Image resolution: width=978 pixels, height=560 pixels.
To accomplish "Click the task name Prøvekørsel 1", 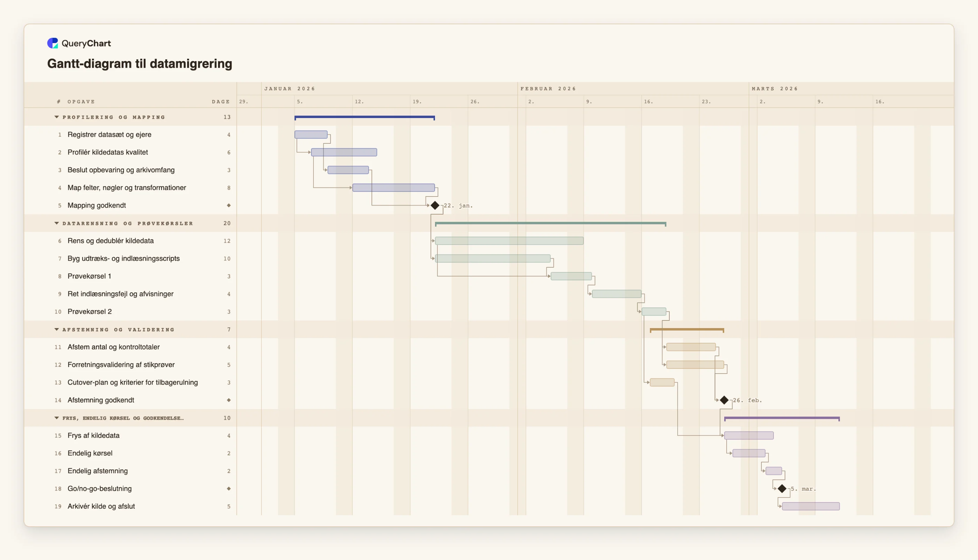I will (90, 276).
